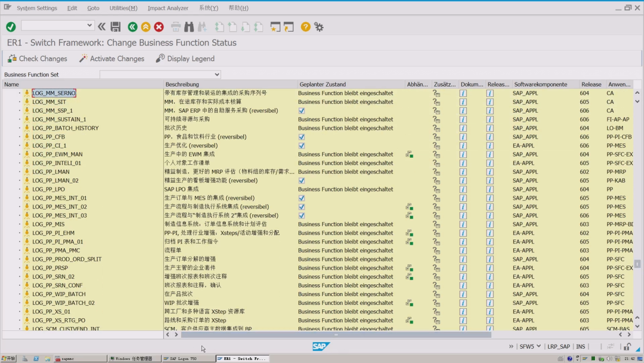Open additional info icon for LOG_PP_LPO
The height and width of the screenshot is (363, 644).
[x=436, y=189]
